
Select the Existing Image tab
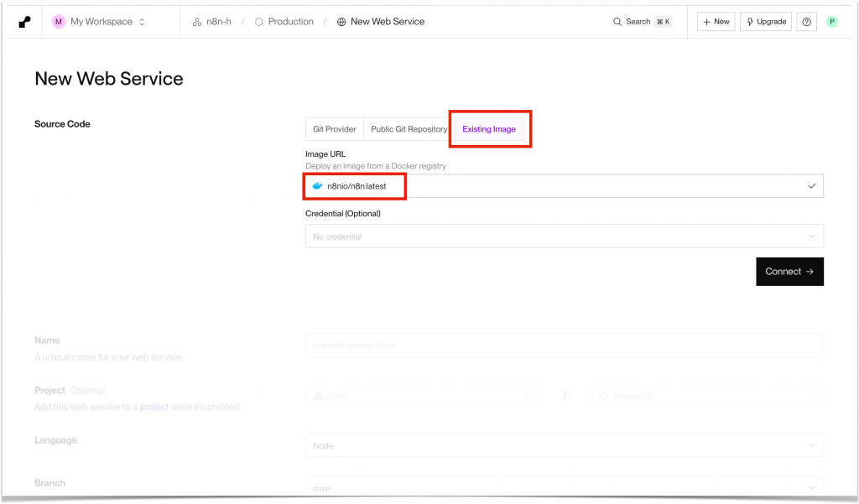tap(489, 129)
